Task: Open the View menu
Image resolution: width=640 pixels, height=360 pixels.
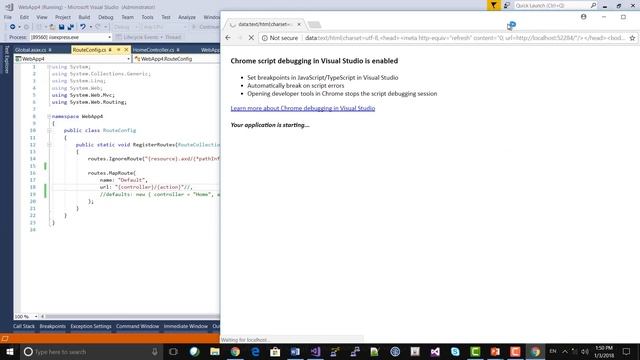Action: tap(42, 17)
